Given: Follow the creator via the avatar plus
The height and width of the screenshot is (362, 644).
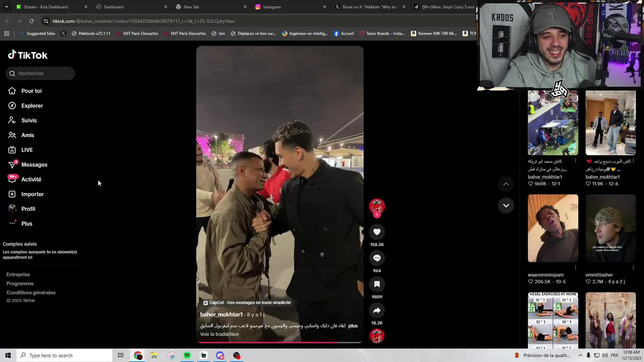Looking at the screenshot, I should pos(377,215).
